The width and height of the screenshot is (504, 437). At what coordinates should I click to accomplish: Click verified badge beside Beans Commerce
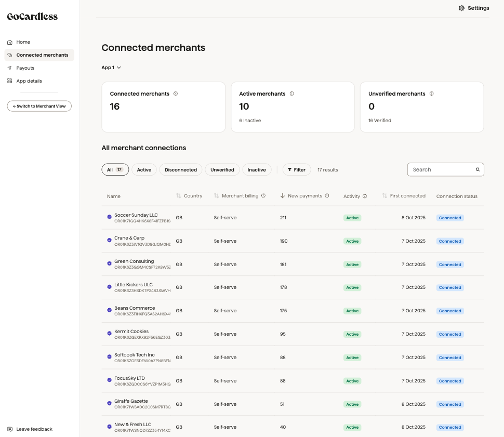coord(109,310)
